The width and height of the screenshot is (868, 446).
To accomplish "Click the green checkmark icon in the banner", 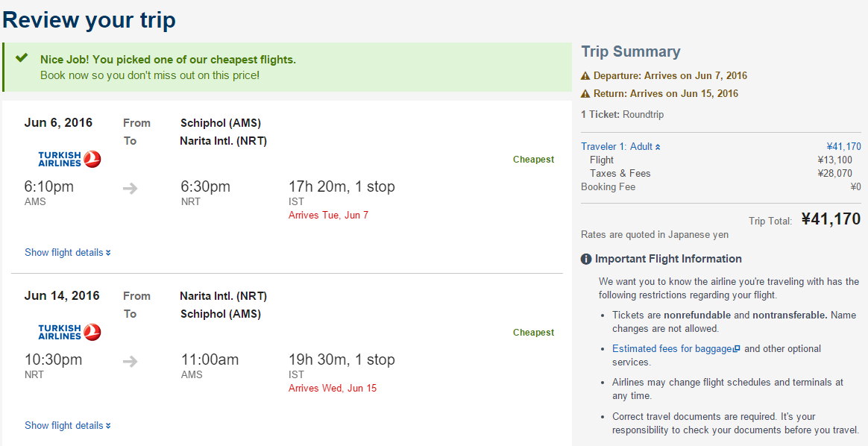I will click(22, 58).
